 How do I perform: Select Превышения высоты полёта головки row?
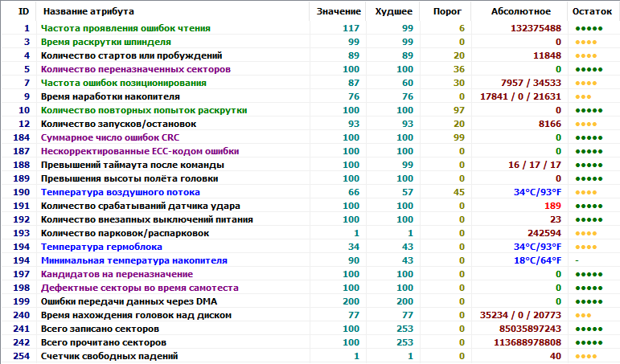click(x=310, y=178)
